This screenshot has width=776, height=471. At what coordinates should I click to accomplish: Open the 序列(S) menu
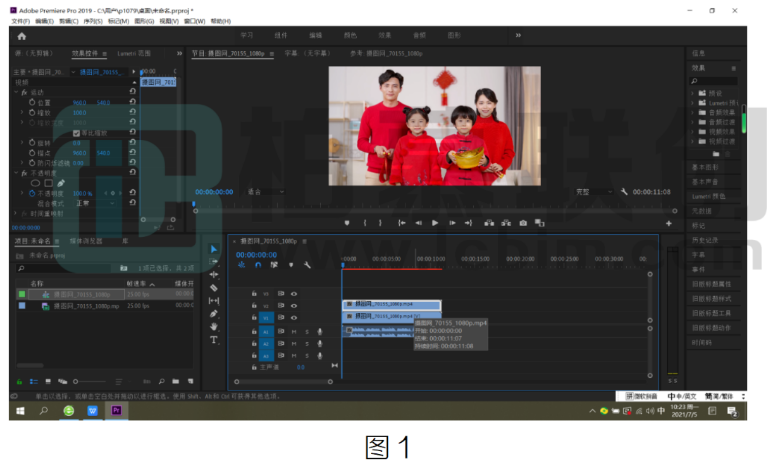point(93,21)
